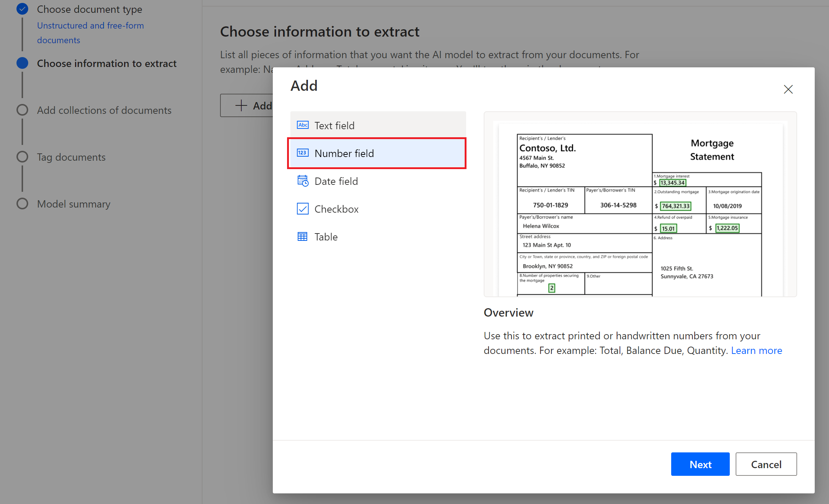Click the 123 icon for Number field
Image resolution: width=829 pixels, height=504 pixels.
302,153
